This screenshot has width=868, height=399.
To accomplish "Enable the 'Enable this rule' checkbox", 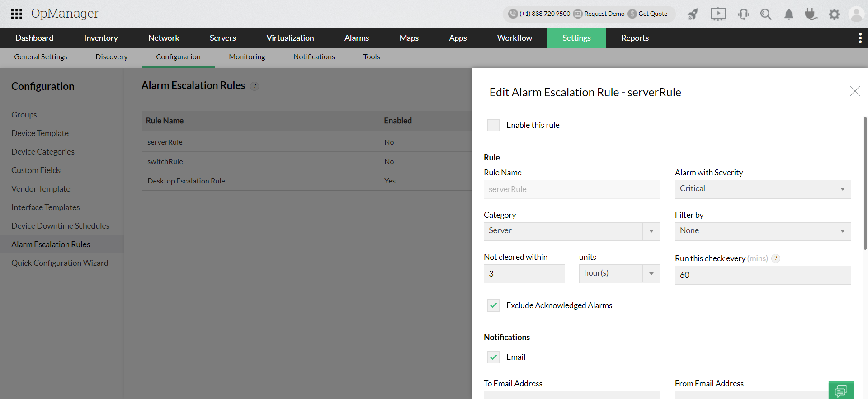I will (x=494, y=125).
